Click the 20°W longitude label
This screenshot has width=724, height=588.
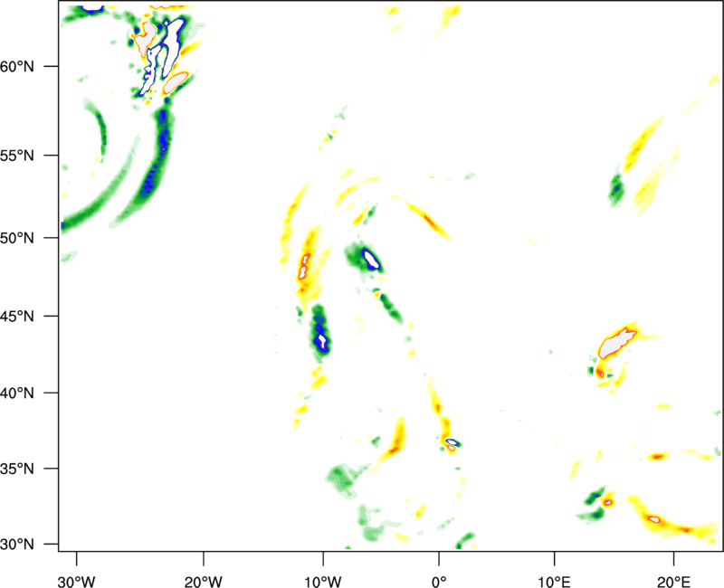pyautogui.click(x=204, y=582)
